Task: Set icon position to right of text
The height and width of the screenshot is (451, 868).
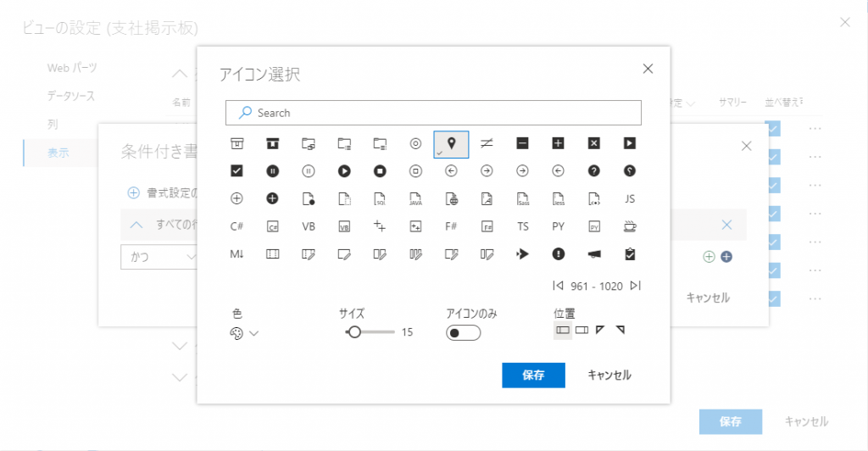Action: pos(581,330)
